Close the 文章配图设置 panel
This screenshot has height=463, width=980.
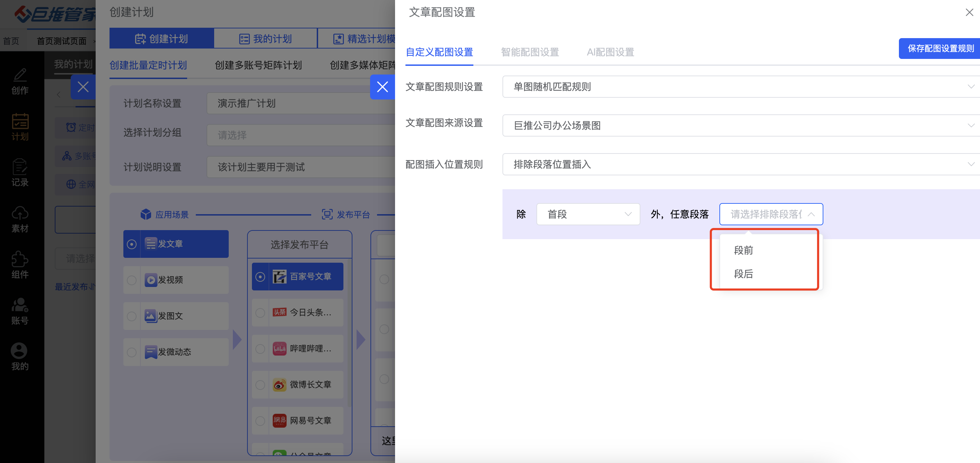click(969, 12)
